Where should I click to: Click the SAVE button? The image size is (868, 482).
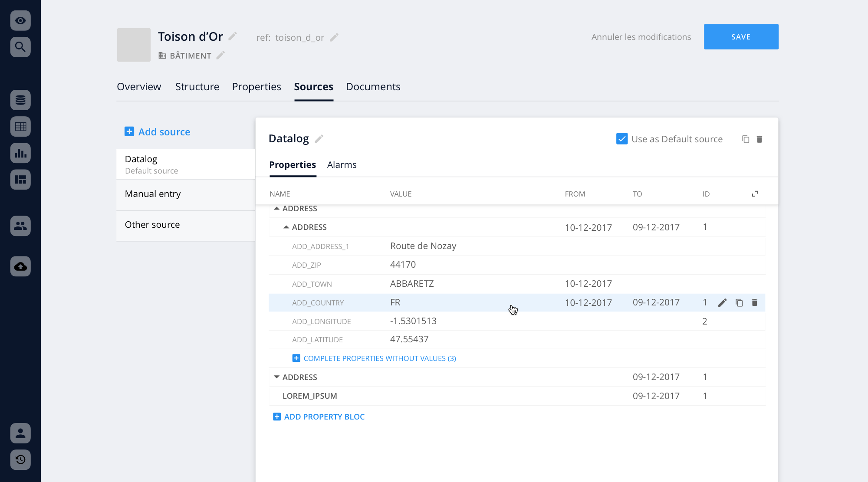741,37
